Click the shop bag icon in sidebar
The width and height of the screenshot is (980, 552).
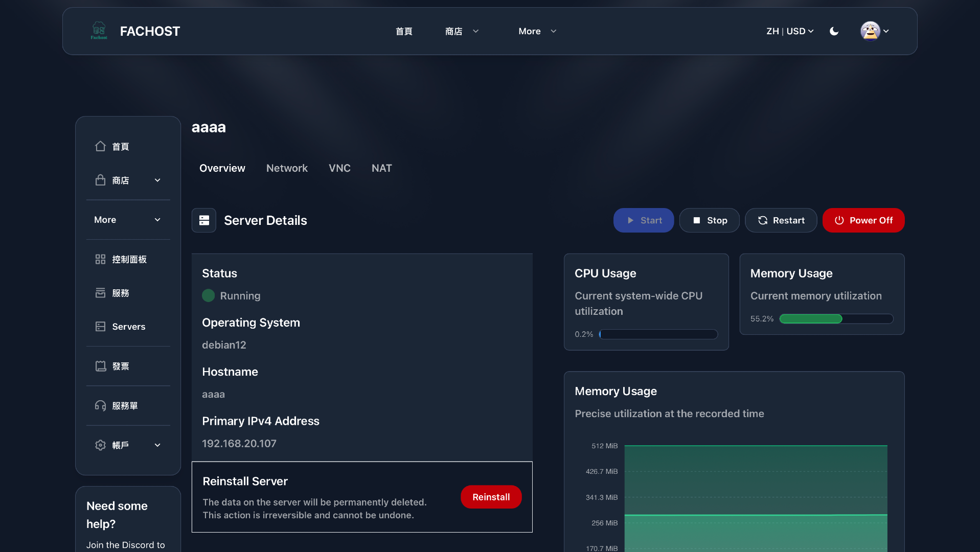100,180
